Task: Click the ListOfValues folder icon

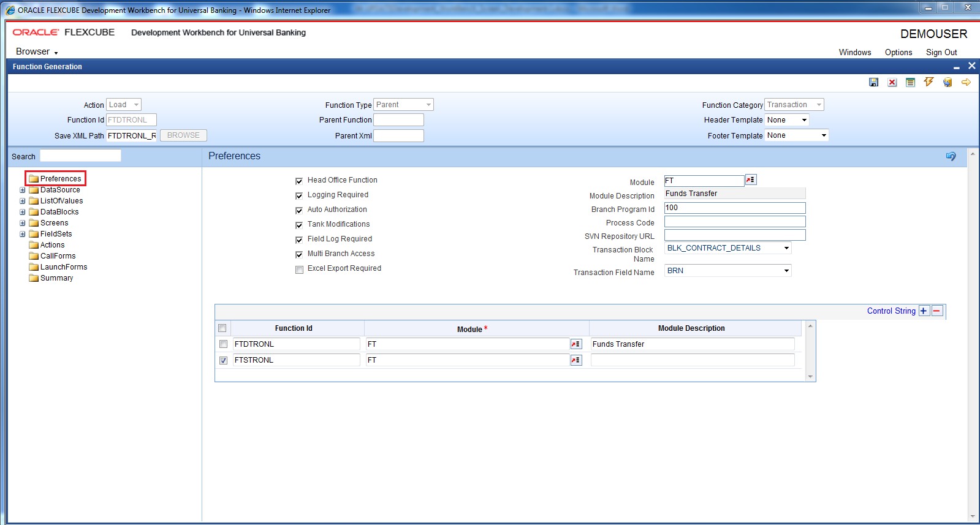Action: coord(34,201)
